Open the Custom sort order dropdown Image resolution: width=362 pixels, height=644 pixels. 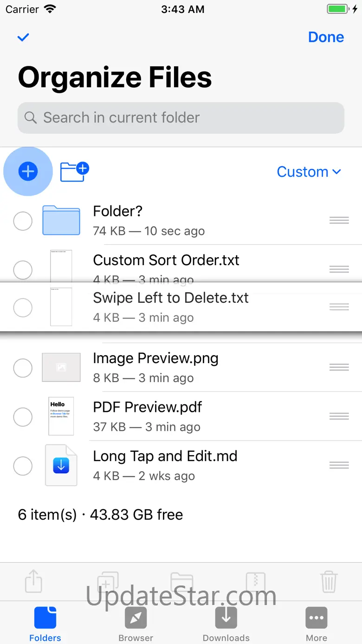tap(309, 172)
